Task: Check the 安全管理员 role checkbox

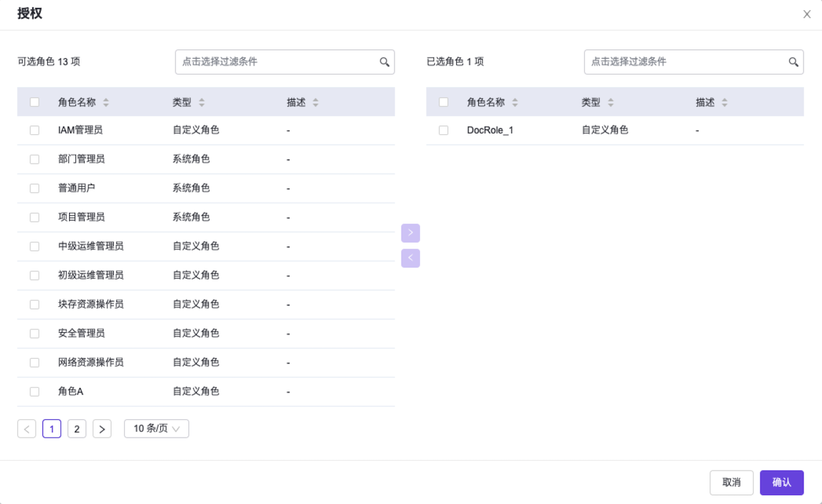Action: [x=34, y=333]
